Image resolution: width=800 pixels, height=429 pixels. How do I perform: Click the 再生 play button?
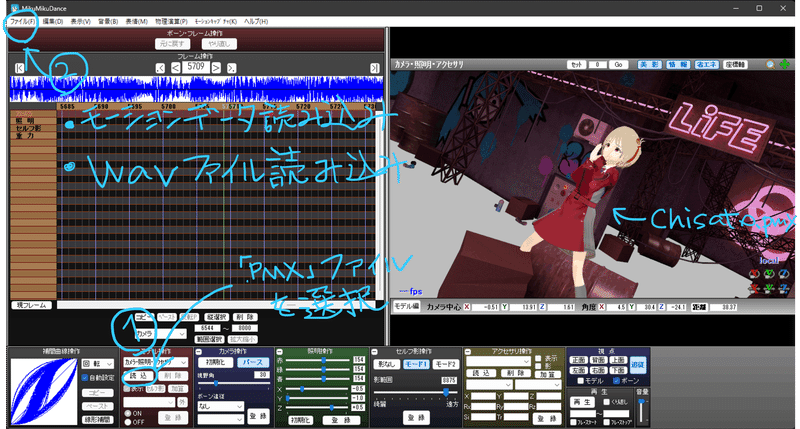(582, 402)
